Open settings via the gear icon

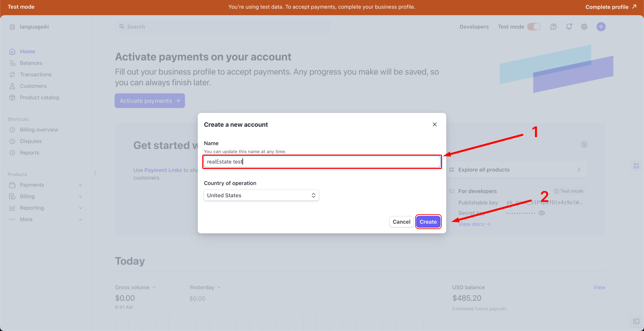tap(584, 27)
